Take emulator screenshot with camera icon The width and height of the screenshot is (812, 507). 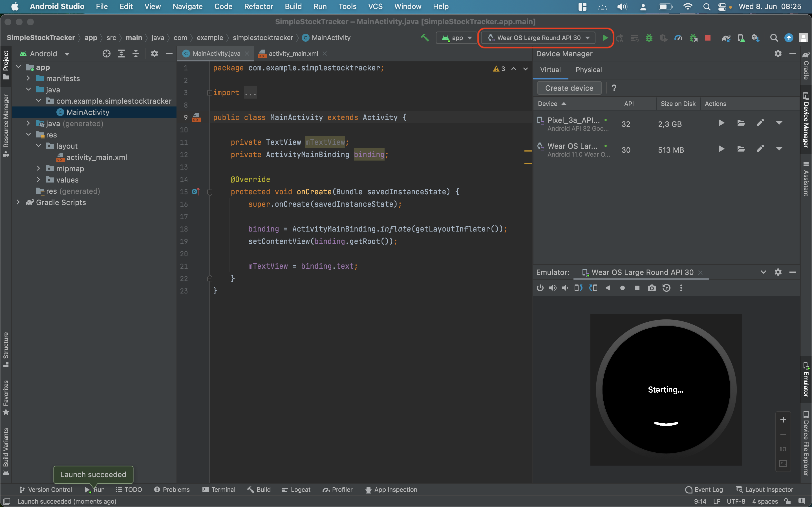(x=652, y=288)
